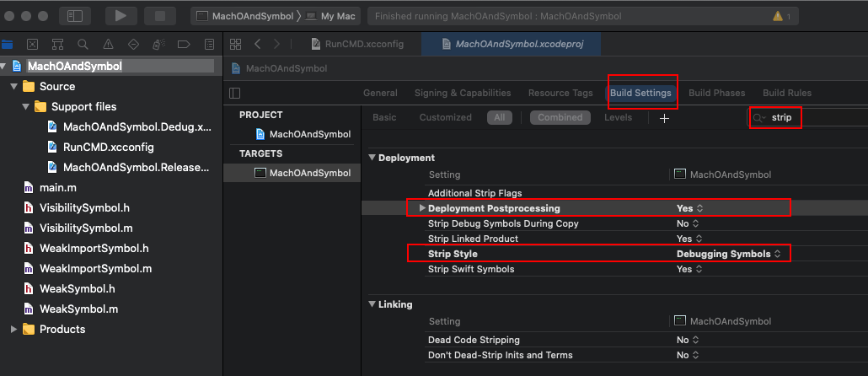Expand the Deployment Postprocessing setting row
Screen dimensions: 868x376
(422, 208)
